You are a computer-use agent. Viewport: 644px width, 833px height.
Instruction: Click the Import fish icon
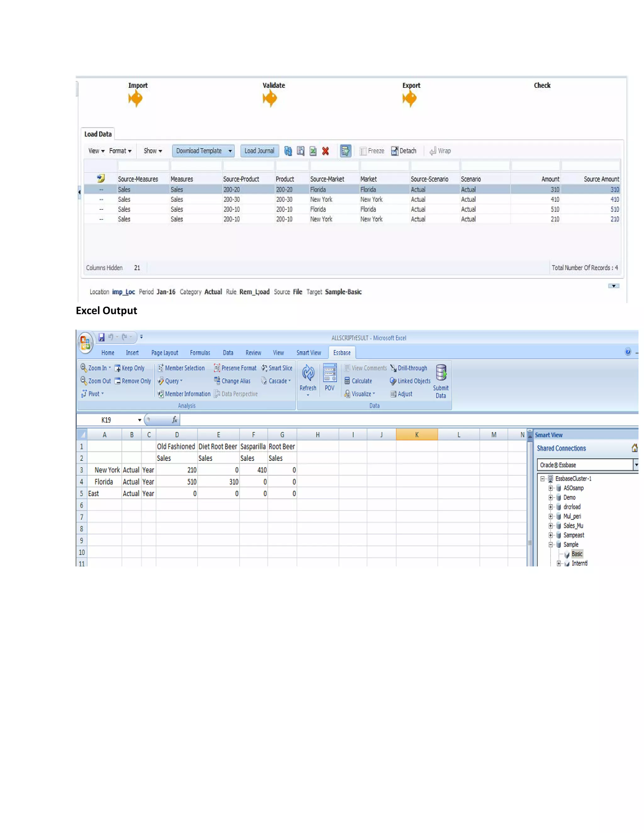(x=136, y=99)
